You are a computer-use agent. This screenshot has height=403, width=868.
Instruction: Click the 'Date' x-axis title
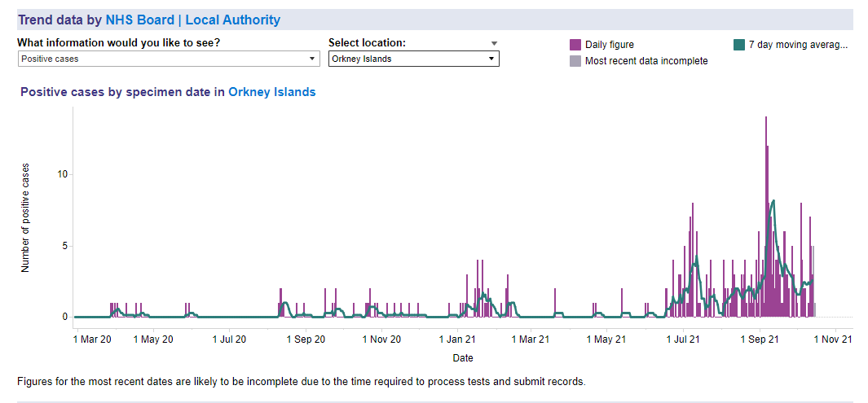pyautogui.click(x=463, y=358)
